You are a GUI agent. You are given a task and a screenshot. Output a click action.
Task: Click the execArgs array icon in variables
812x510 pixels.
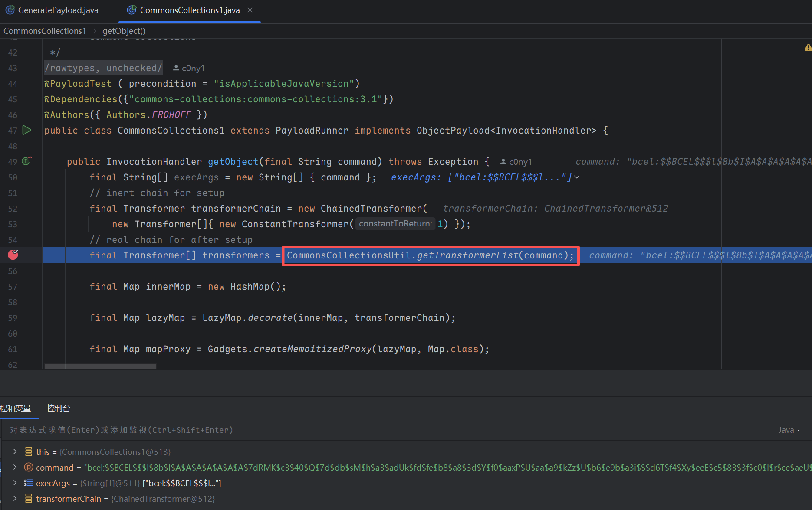pyautogui.click(x=29, y=483)
